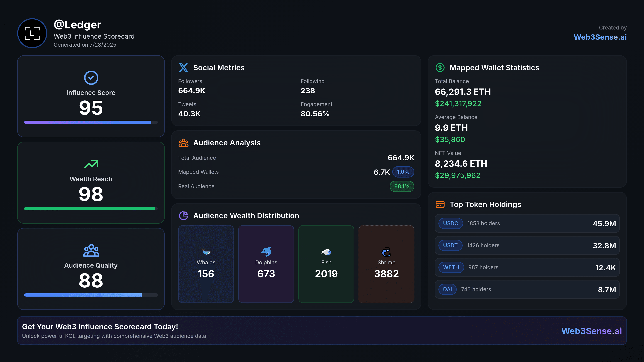This screenshot has width=644, height=362.
Task: Click the orange Audience Analysis group icon
Action: click(x=183, y=143)
